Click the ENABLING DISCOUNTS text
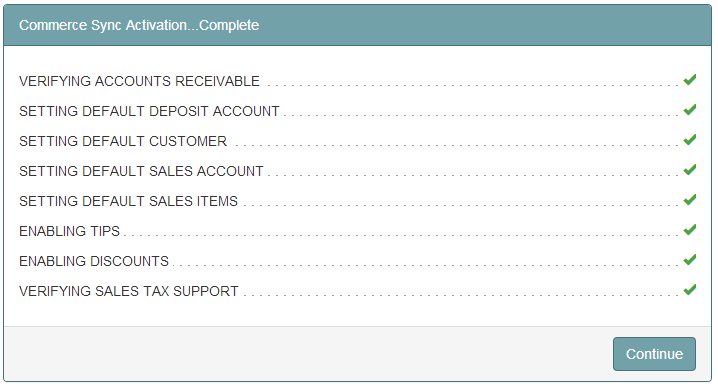The height and width of the screenshot is (386, 718). pos(94,261)
